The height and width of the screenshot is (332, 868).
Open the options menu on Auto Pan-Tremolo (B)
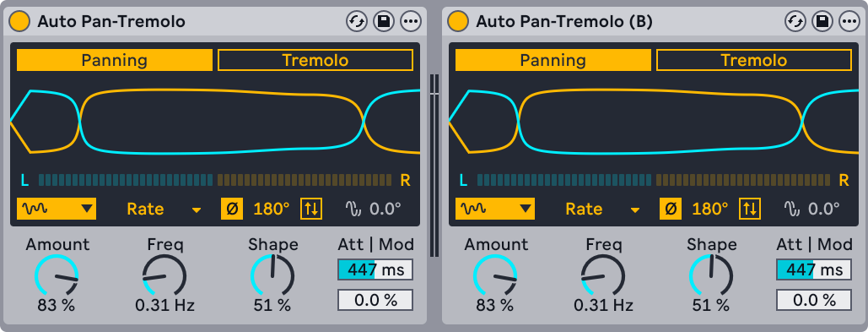click(x=849, y=22)
